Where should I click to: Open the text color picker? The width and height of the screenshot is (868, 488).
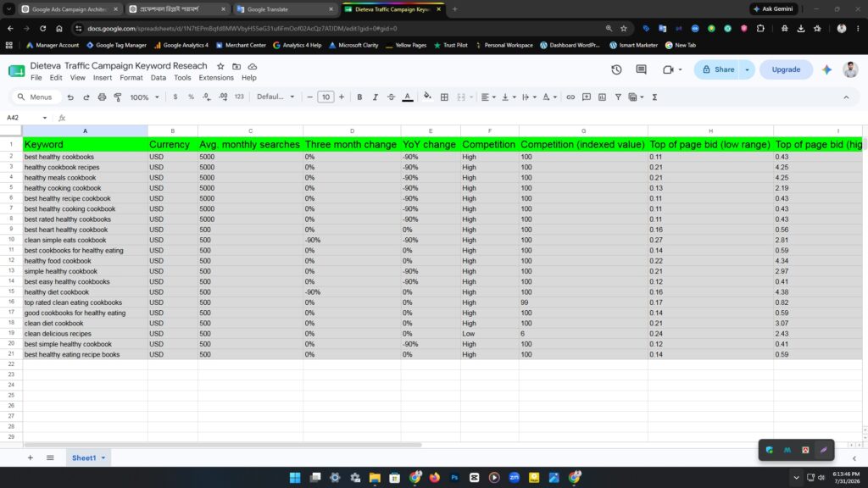(408, 97)
